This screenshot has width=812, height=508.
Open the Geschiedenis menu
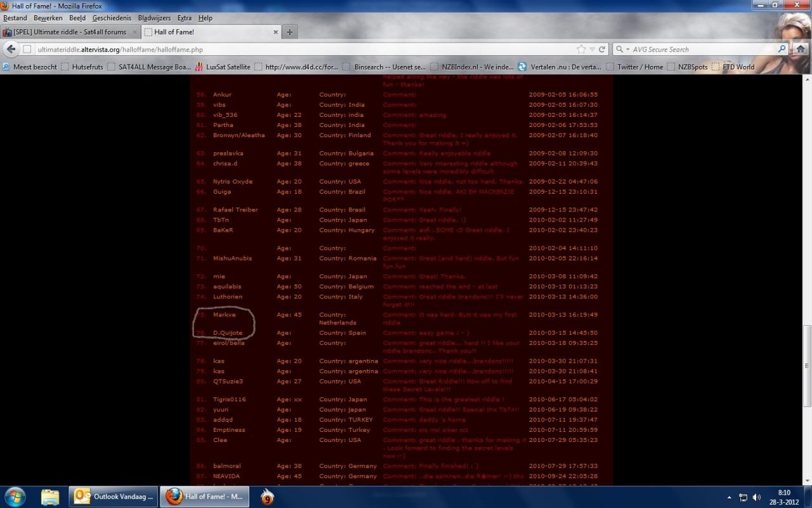[x=112, y=18]
